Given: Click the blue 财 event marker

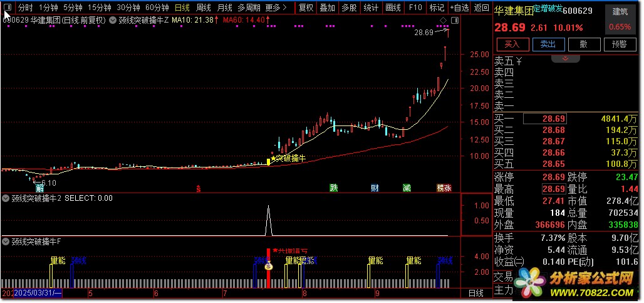Looking at the screenshot, I should [x=375, y=188].
